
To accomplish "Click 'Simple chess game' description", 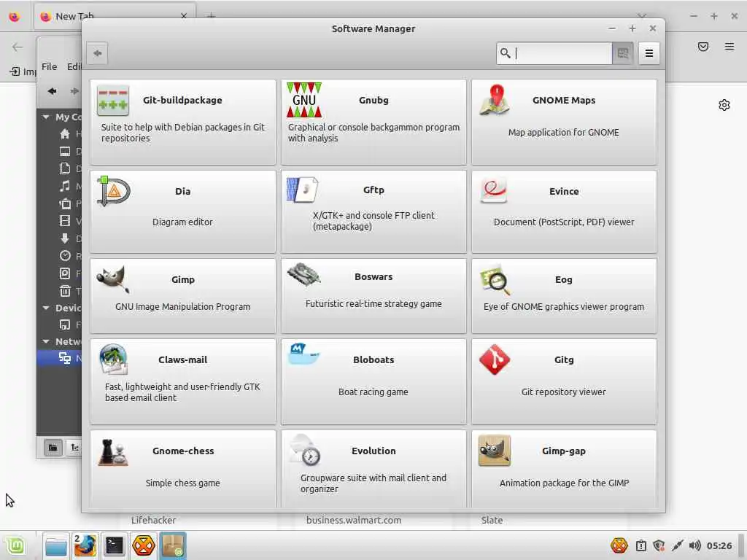I will pyautogui.click(x=183, y=483).
